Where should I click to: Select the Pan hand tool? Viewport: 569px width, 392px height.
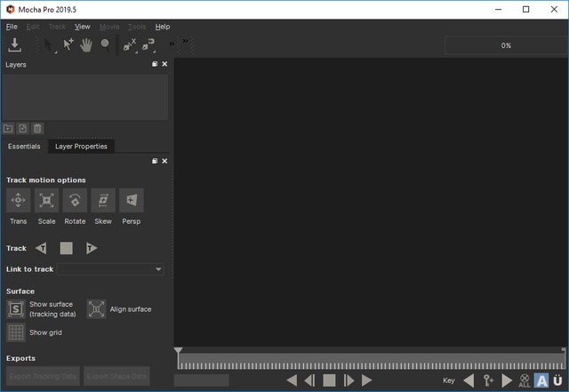coord(86,44)
